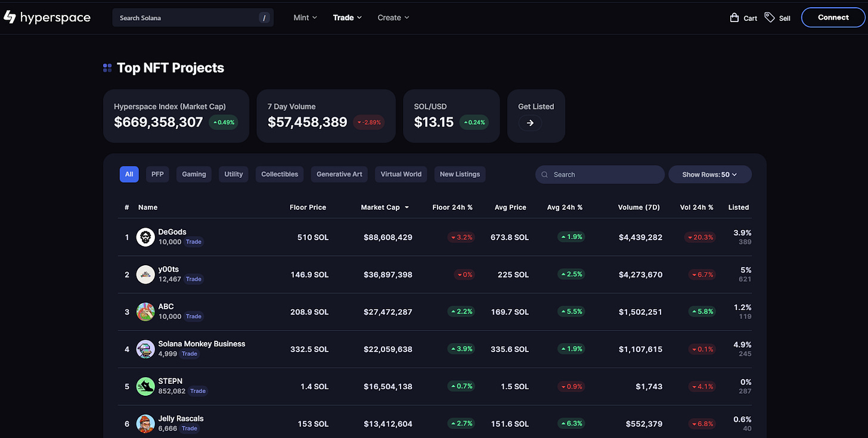Screen dimensions: 868x438
Task: Select the All filter tab
Action: pyautogui.click(x=129, y=174)
